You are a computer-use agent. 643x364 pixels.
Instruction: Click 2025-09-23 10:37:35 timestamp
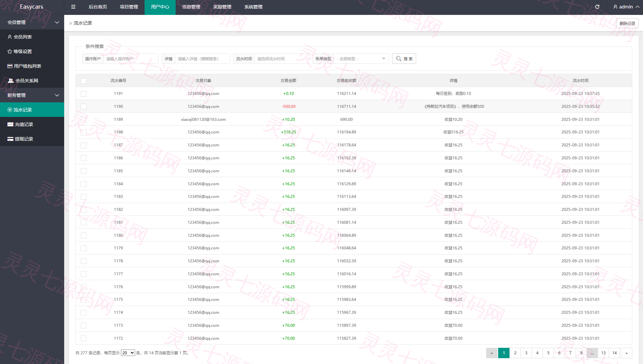pyautogui.click(x=580, y=94)
